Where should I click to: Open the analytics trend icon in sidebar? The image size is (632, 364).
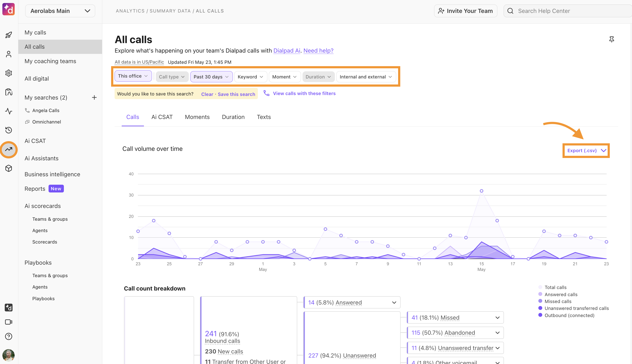click(x=8, y=150)
